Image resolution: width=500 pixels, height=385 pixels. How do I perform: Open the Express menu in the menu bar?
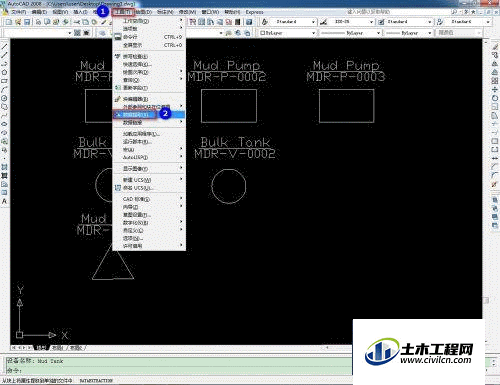pos(254,12)
